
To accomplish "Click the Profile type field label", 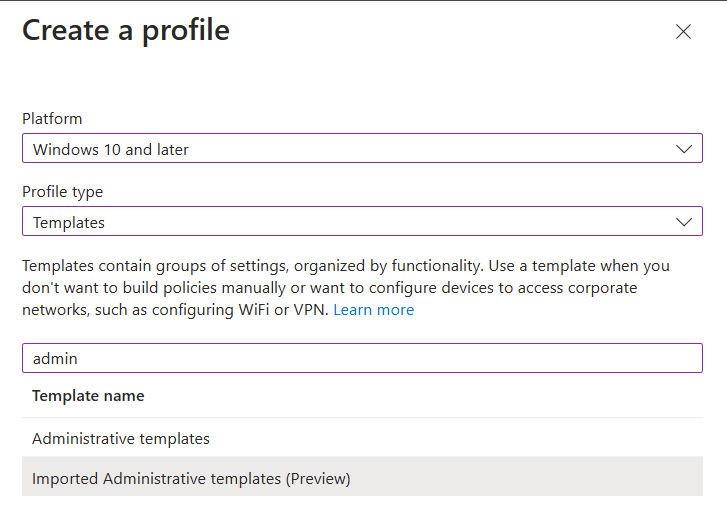I will point(62,192).
